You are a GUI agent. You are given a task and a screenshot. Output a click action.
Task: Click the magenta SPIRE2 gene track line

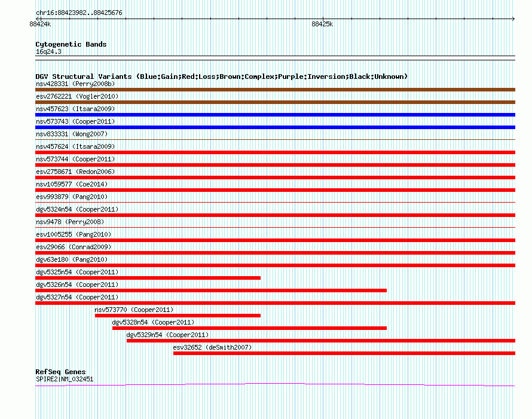click(275, 384)
